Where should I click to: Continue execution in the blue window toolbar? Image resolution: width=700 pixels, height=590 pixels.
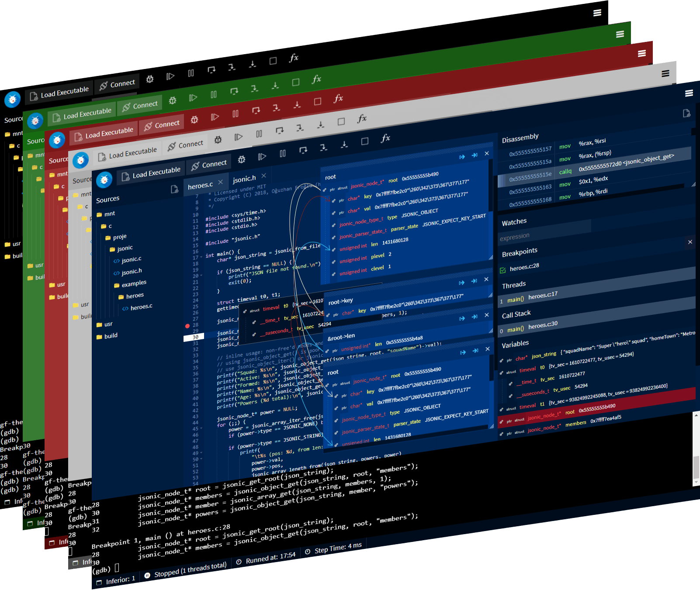click(x=262, y=156)
